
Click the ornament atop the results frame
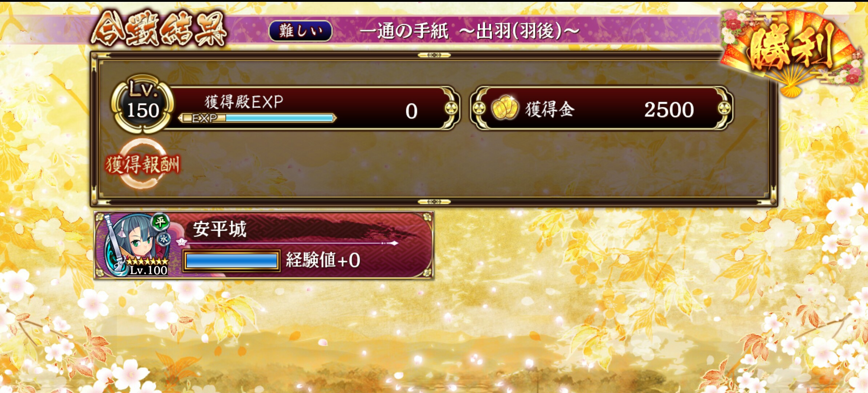[x=434, y=55]
